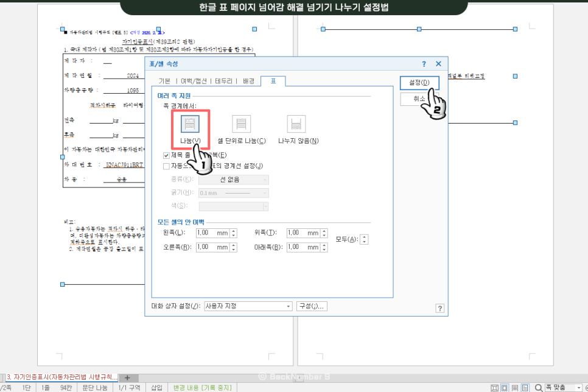
Task: Select the 셀 단위로 나눔 icon
Action: [x=241, y=124]
